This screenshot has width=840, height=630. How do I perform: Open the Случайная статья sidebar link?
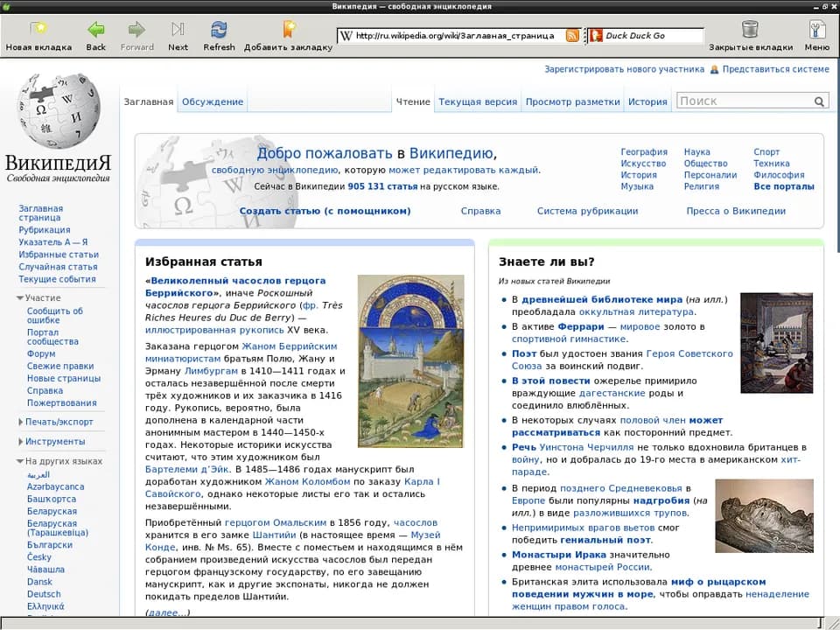pyautogui.click(x=58, y=267)
